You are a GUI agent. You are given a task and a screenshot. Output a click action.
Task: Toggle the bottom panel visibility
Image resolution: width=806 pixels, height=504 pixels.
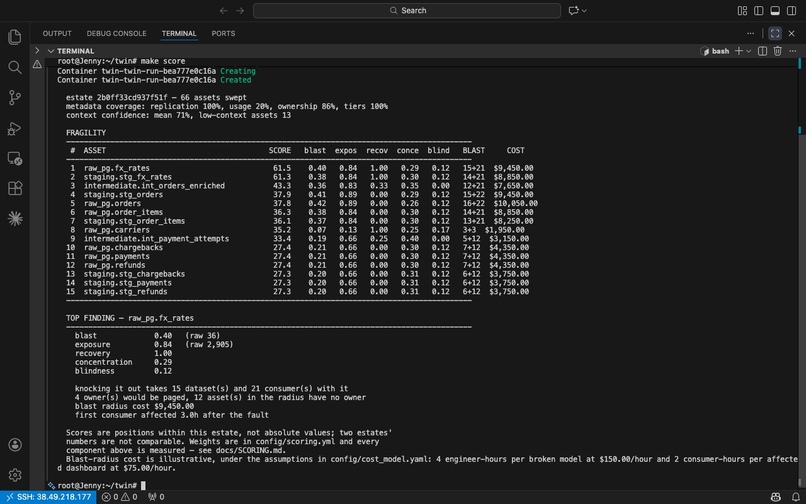pyautogui.click(x=775, y=10)
